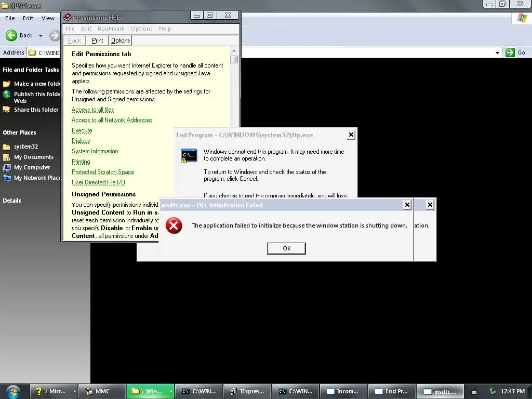Open the Execute help link
This screenshot has height=399, width=532.
click(82, 130)
